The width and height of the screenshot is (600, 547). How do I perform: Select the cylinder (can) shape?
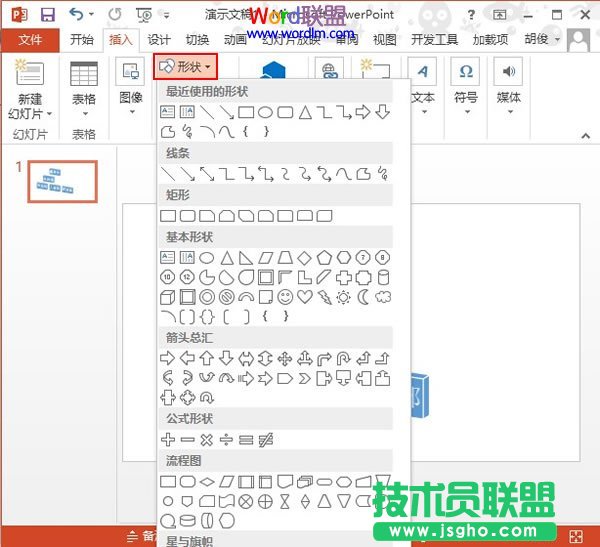coord(383,278)
